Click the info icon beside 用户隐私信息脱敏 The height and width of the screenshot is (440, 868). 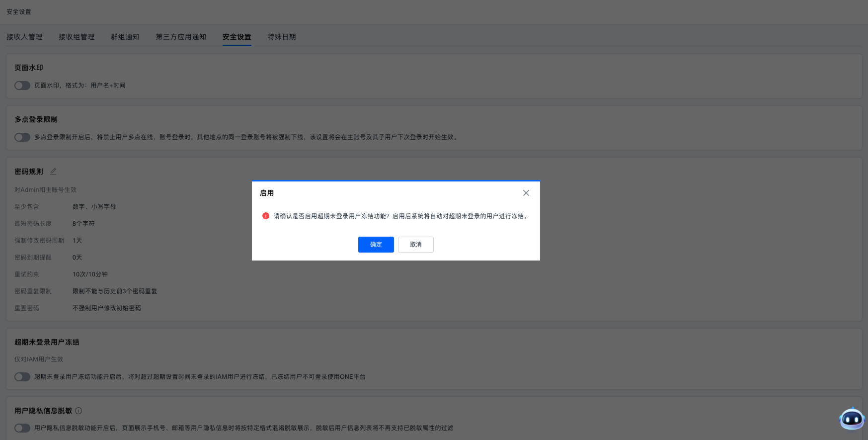click(79, 411)
